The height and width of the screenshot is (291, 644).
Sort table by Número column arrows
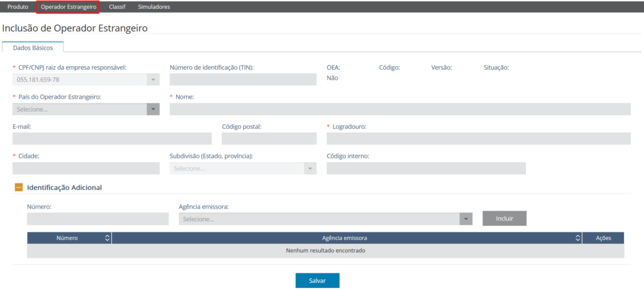pos(107,238)
